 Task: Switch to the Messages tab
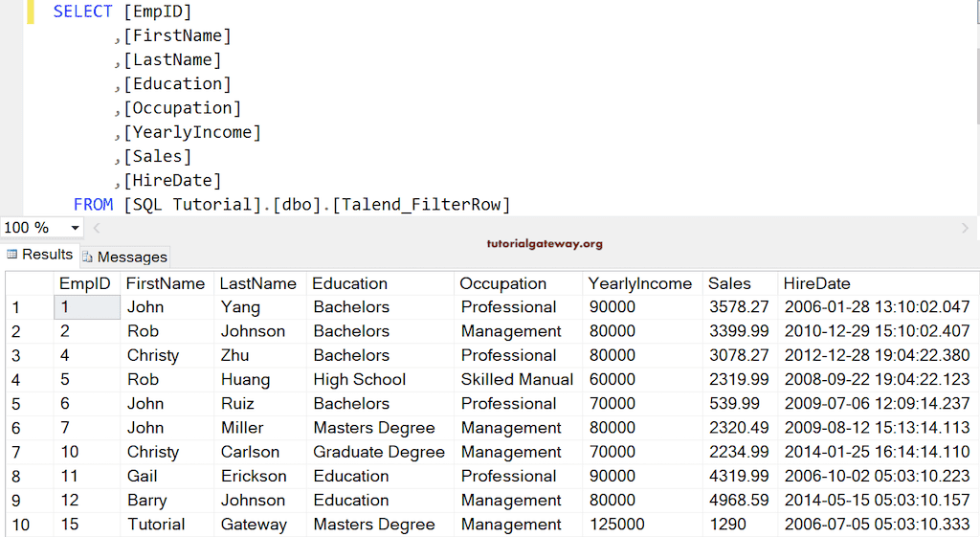pos(125,257)
